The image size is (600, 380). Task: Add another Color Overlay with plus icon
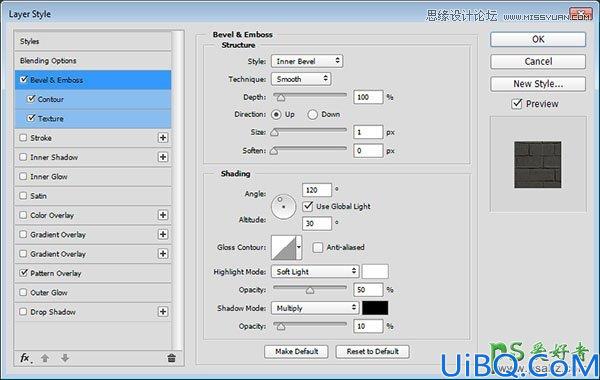pyautogui.click(x=163, y=215)
